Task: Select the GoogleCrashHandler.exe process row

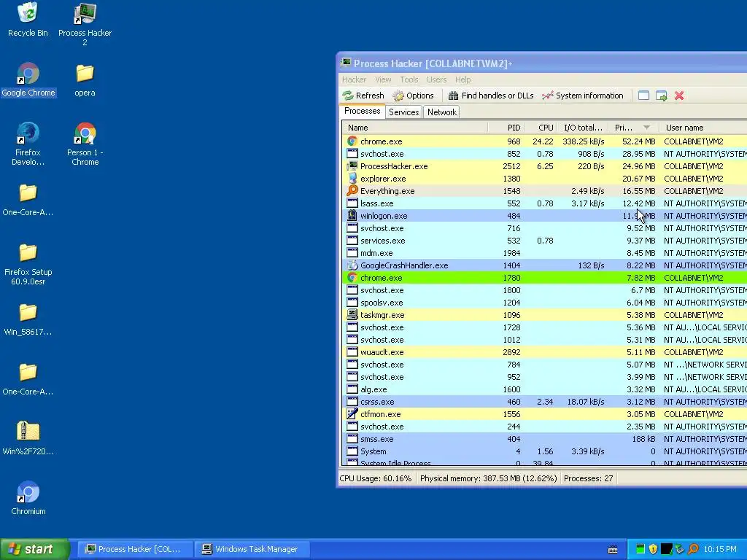Action: point(544,265)
